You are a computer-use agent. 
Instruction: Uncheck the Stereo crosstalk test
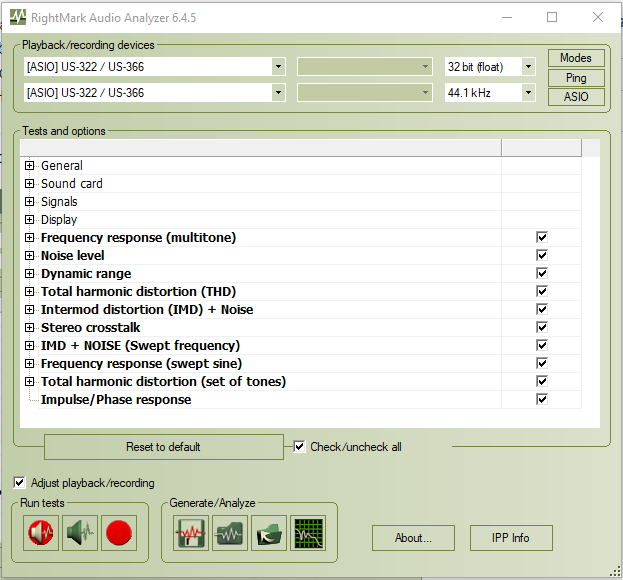pyautogui.click(x=542, y=327)
